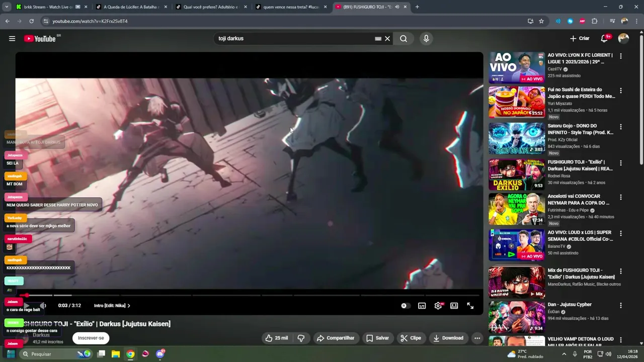Open options menu for Dan - Jujutsu Cypher
This screenshot has width=644, height=362.
pos(621,305)
